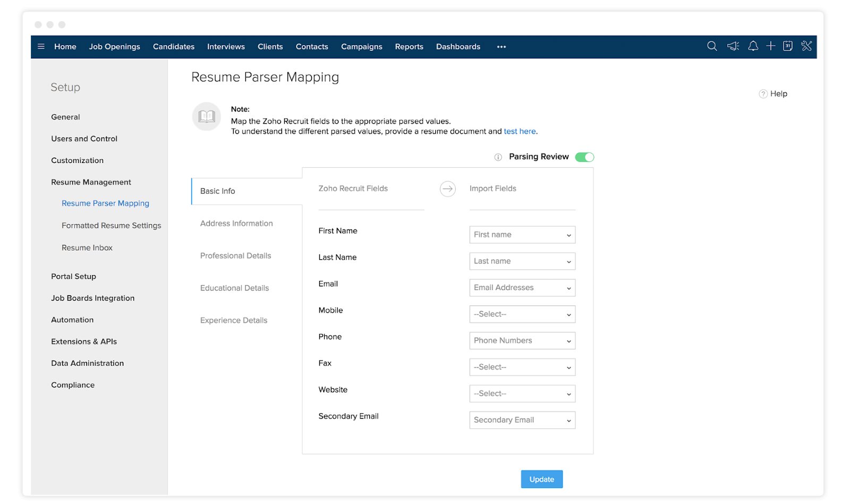Open the Phone Numbers dropdown

click(x=522, y=341)
